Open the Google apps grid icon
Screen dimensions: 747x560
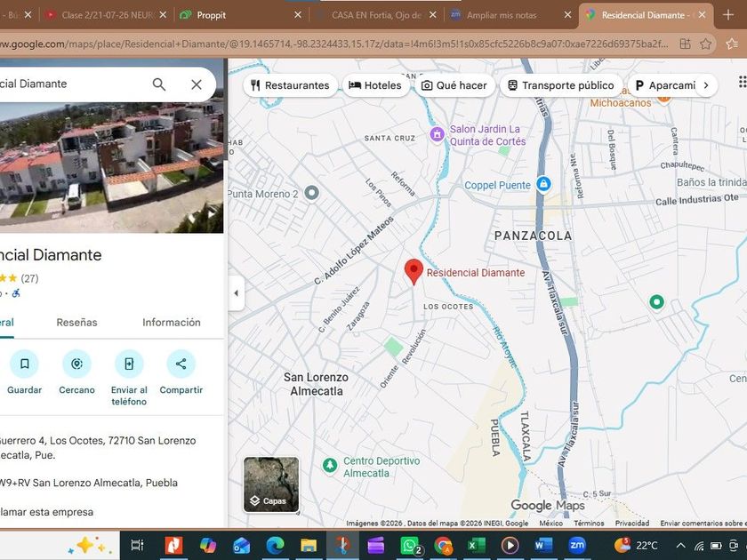(743, 82)
